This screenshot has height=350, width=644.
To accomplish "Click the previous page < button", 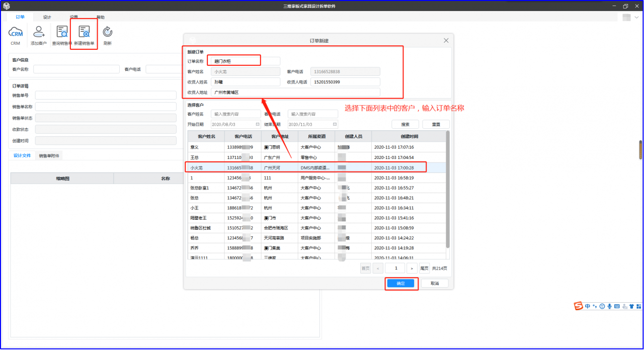I will pyautogui.click(x=378, y=269).
